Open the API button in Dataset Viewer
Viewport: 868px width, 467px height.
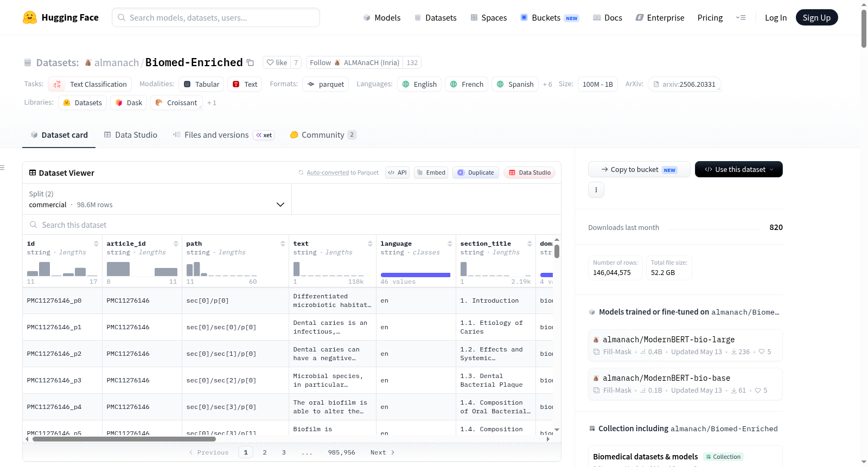pyautogui.click(x=397, y=172)
